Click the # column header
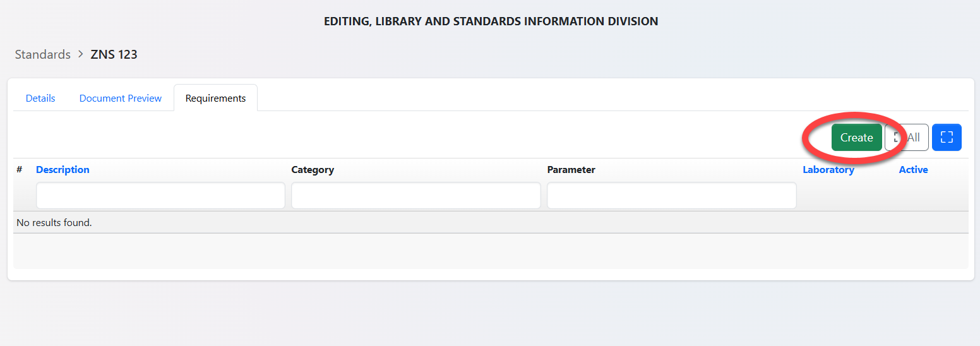This screenshot has width=980, height=346. click(x=20, y=170)
